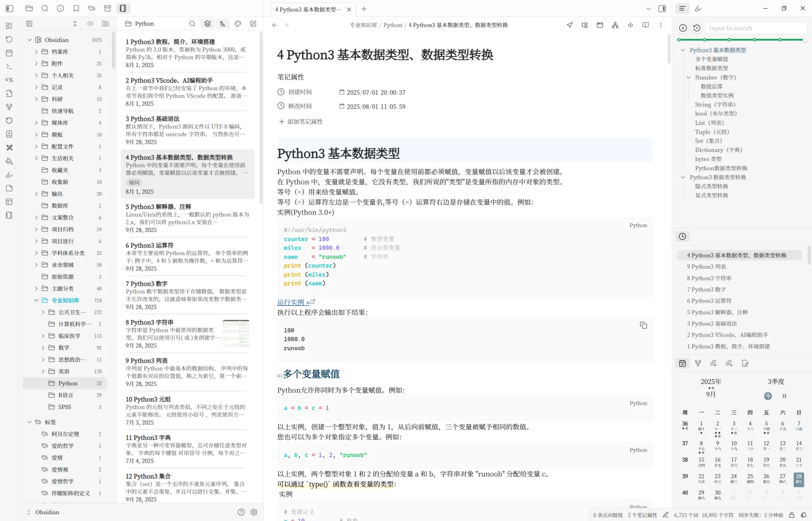812x521 pixels.
Task: Open the 专业知识库 breadcrumb
Action: [363, 25]
